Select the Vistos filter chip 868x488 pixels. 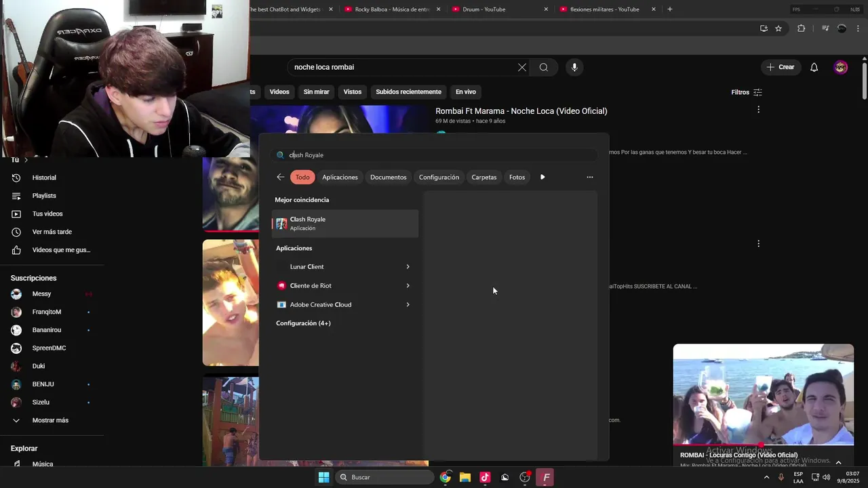pyautogui.click(x=353, y=92)
